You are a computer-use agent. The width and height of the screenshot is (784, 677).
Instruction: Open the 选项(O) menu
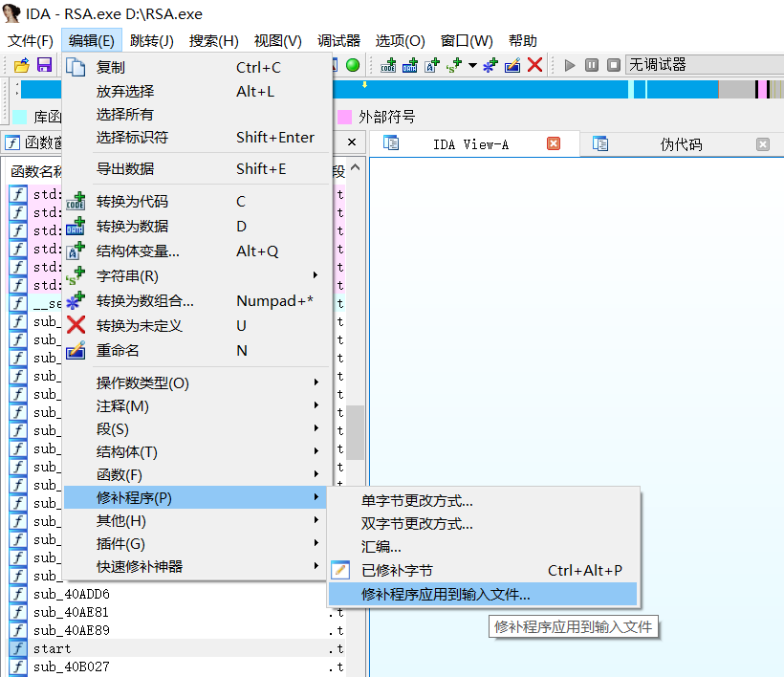400,40
